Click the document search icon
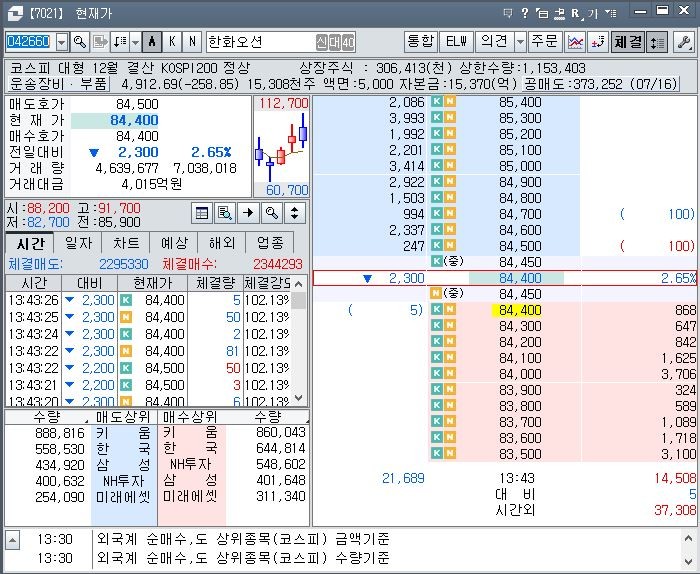 (225, 213)
